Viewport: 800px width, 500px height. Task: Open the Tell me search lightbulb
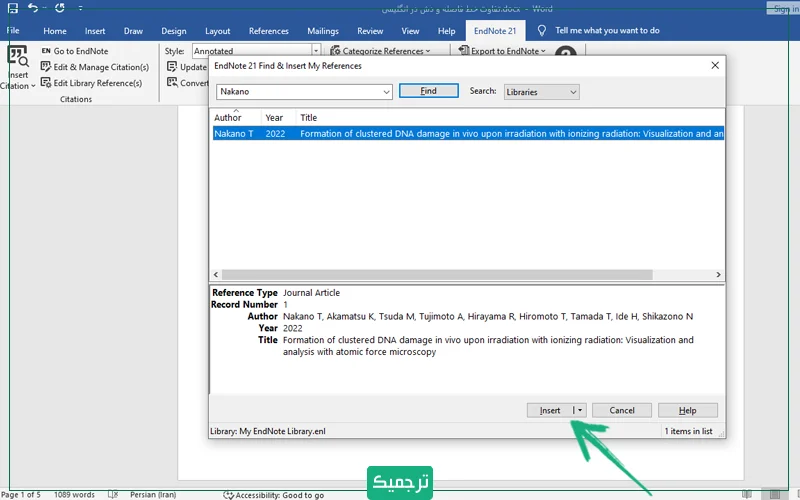tap(541, 31)
